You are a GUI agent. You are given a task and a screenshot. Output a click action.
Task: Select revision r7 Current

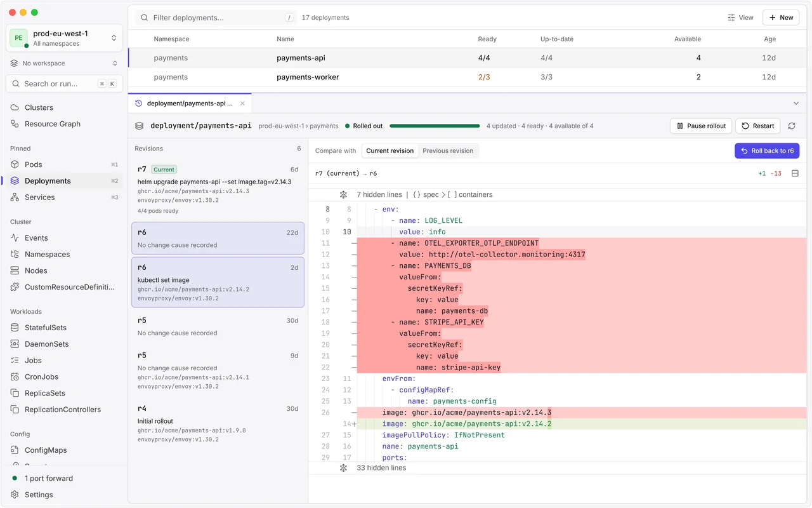[x=218, y=189]
